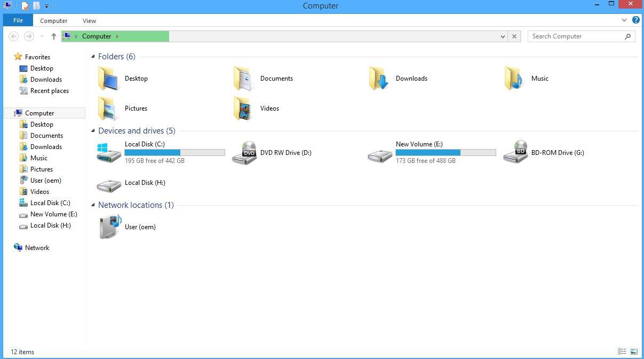Click the New Volume (E:) usage bar
Screen dimensions: 644x359
coord(446,153)
